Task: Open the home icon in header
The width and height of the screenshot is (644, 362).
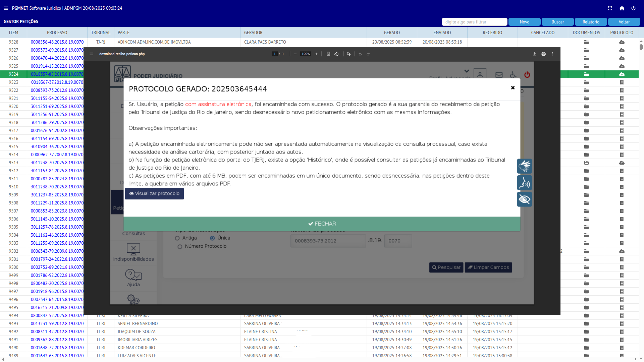Action: pos(622,8)
